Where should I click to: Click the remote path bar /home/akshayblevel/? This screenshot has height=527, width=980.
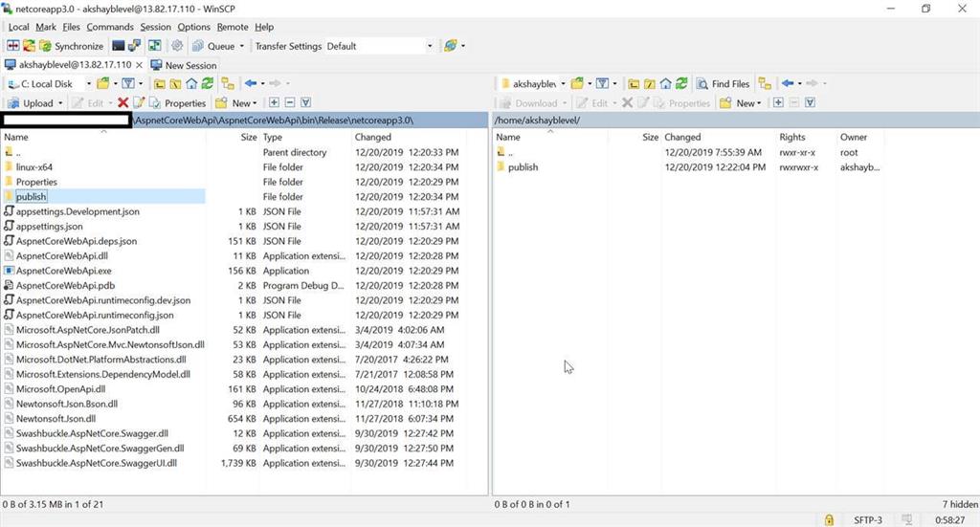click(736, 120)
